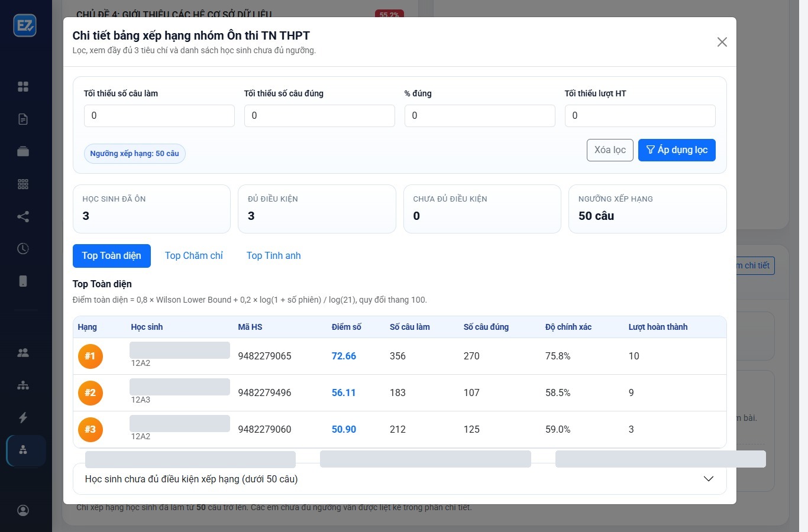Open the dashboard grid icon in the sidebar
The height and width of the screenshot is (532, 808).
[23, 87]
